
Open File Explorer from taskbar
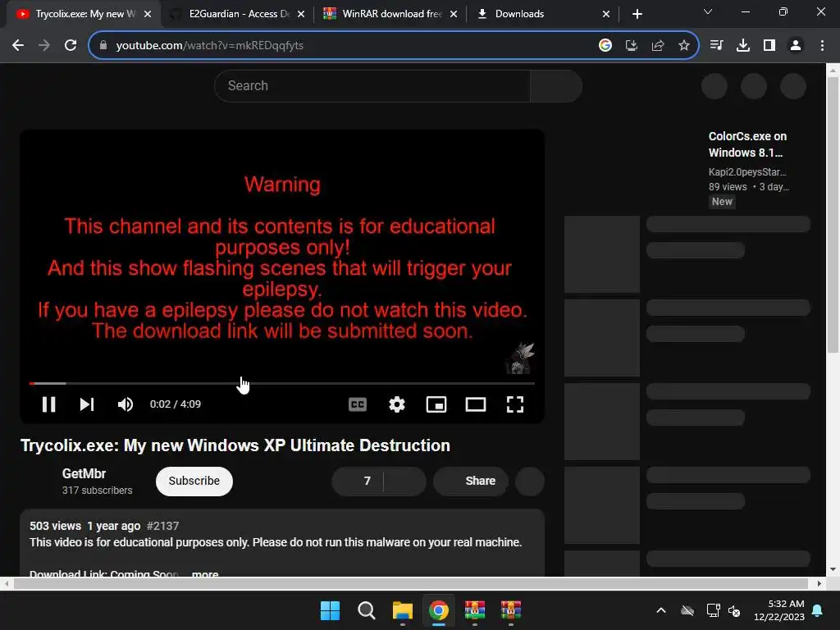pyautogui.click(x=402, y=610)
